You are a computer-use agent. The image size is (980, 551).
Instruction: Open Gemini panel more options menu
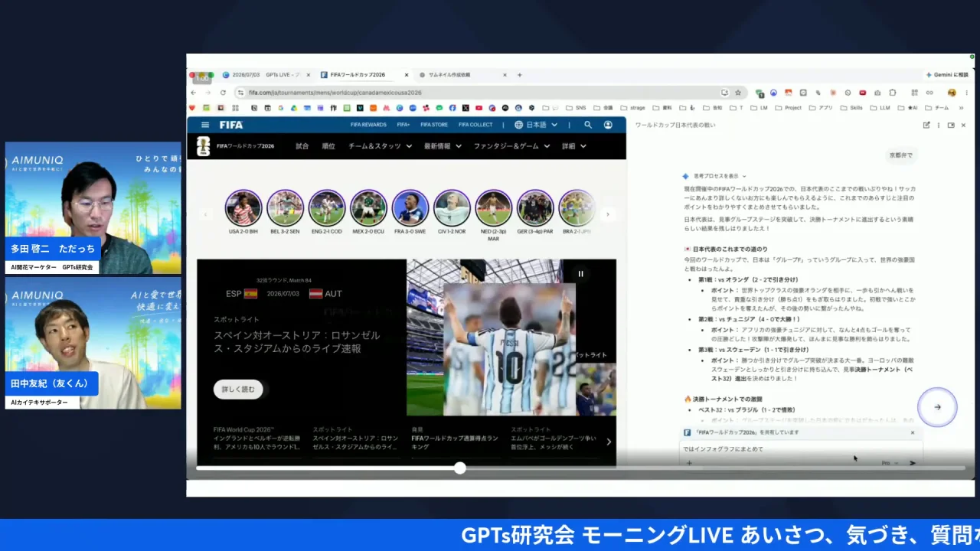pyautogui.click(x=939, y=125)
